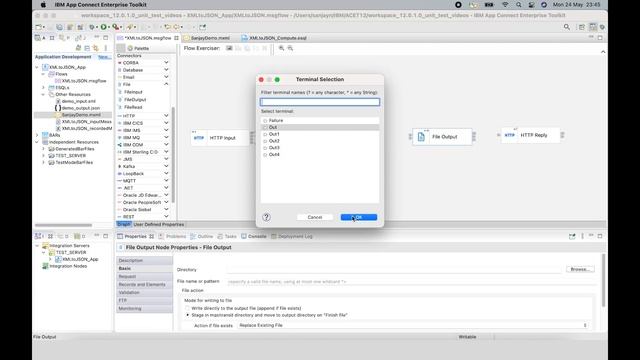
Task: Switch to XMLtoJSON_Compute.esql editor tab
Action: click(x=275, y=38)
